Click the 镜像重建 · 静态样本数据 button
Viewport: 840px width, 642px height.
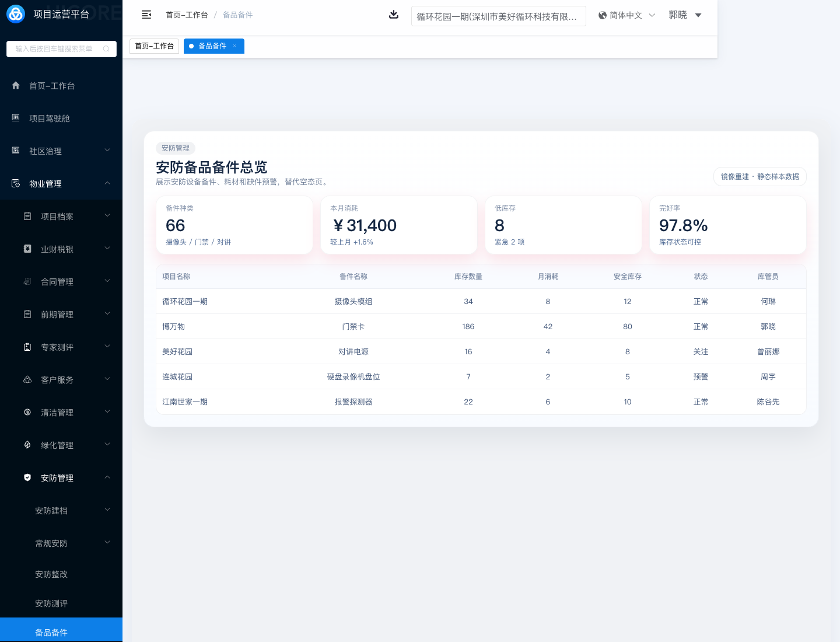point(759,177)
